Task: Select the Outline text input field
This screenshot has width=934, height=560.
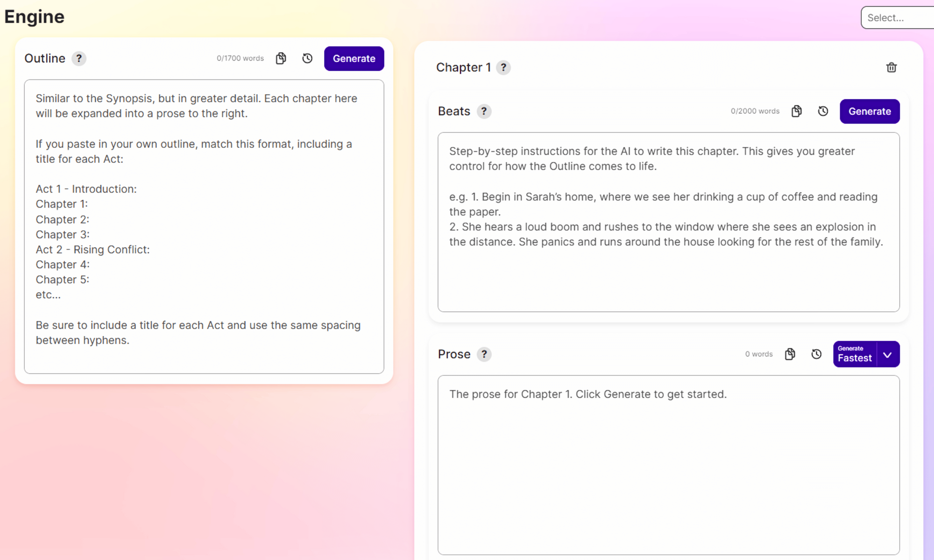Action: tap(204, 227)
